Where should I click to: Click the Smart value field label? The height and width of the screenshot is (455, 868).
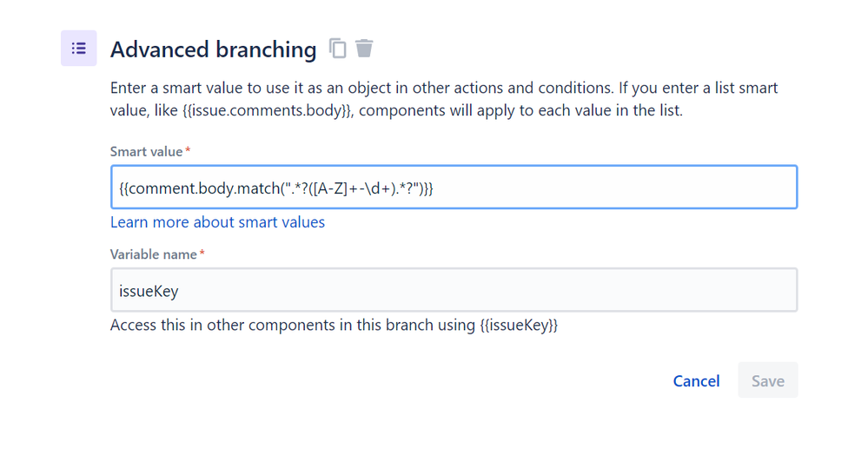click(x=146, y=152)
